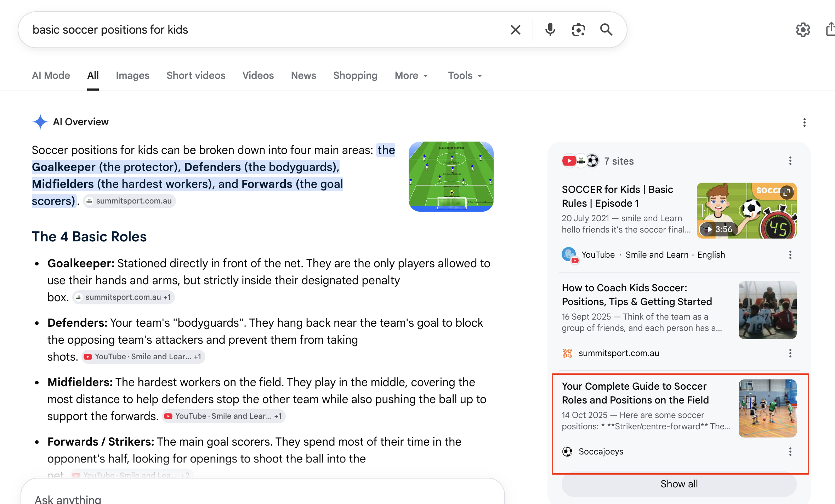Select the All results tab

[93, 75]
